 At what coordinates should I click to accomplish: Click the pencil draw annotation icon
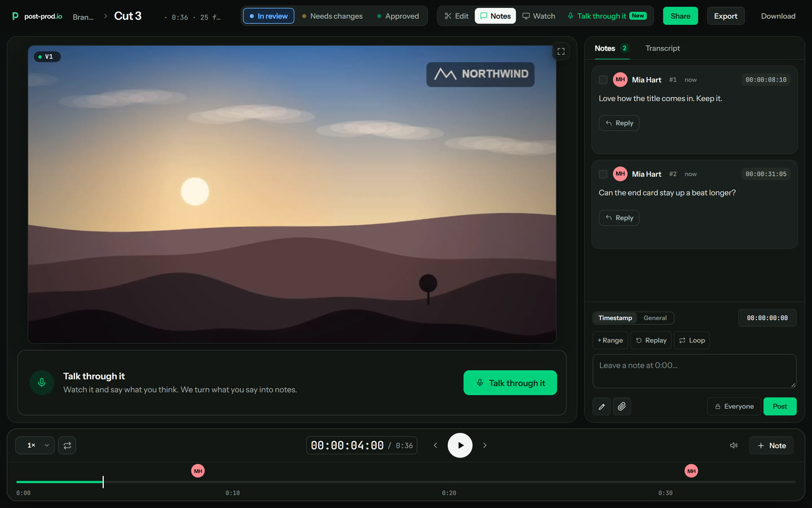tap(602, 406)
